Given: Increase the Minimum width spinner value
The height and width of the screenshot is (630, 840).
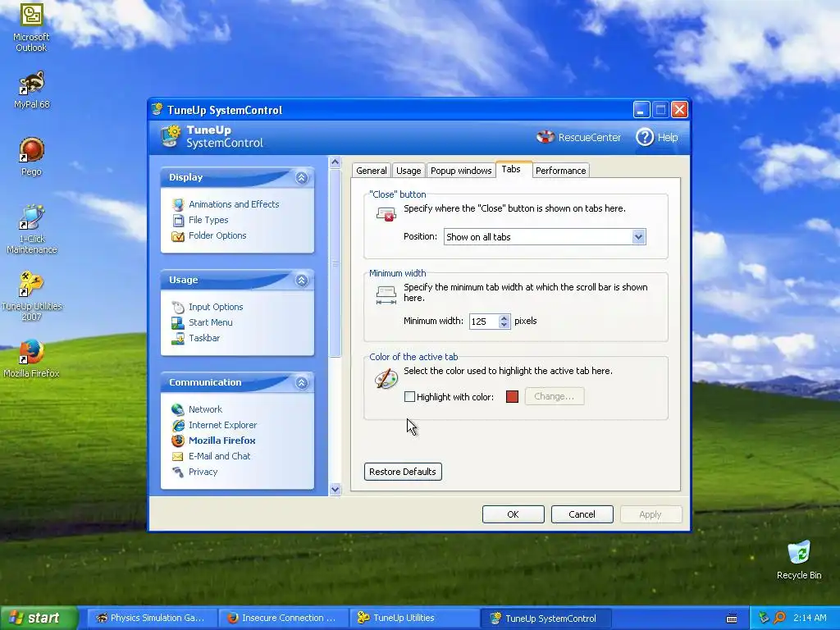Looking at the screenshot, I should pos(504,317).
